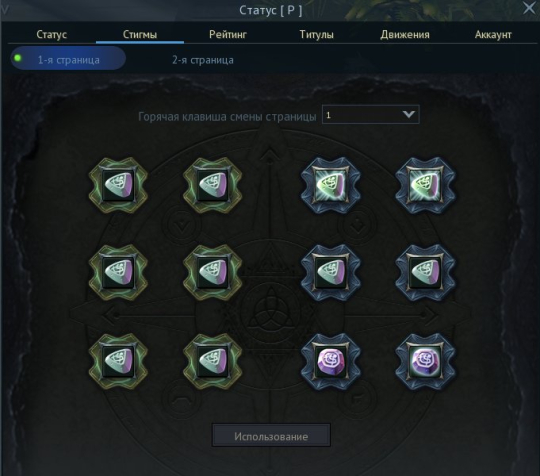This screenshot has width=540, height=476.
Task: Open the Аккаунт tab
Action: click(493, 34)
